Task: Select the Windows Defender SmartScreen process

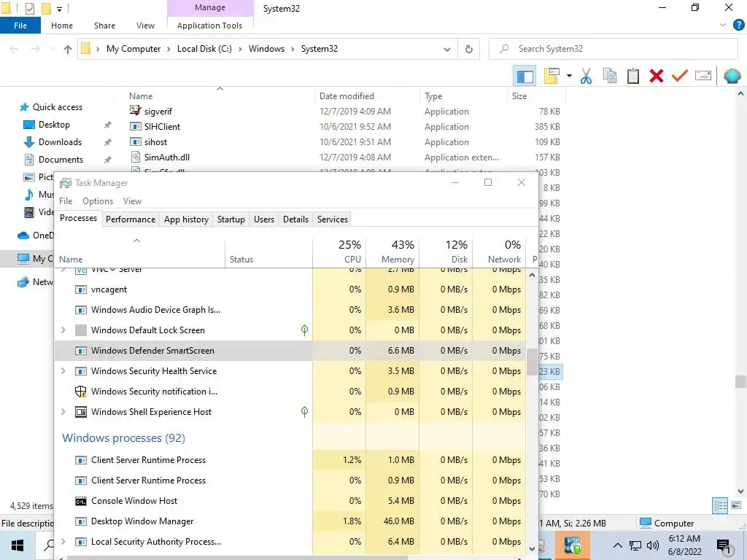Action: tap(290, 351)
